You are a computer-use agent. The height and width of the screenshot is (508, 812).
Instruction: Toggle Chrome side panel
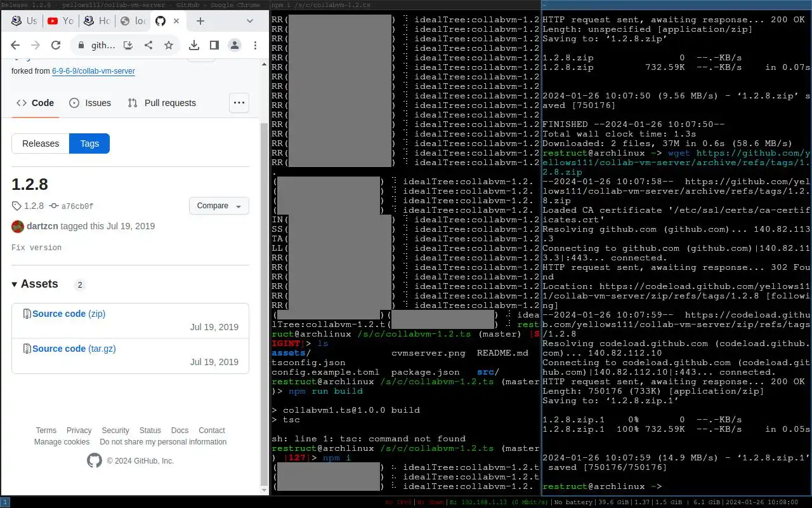pos(214,45)
